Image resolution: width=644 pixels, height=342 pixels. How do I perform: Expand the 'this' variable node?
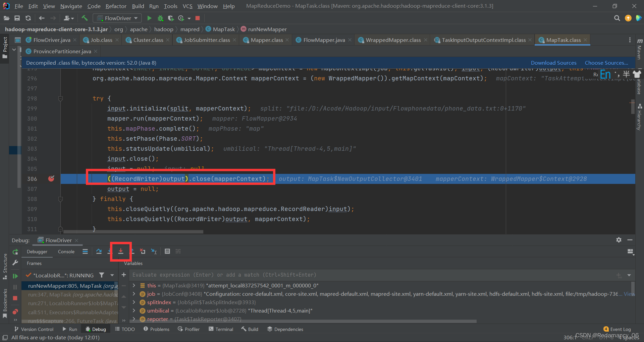134,285
